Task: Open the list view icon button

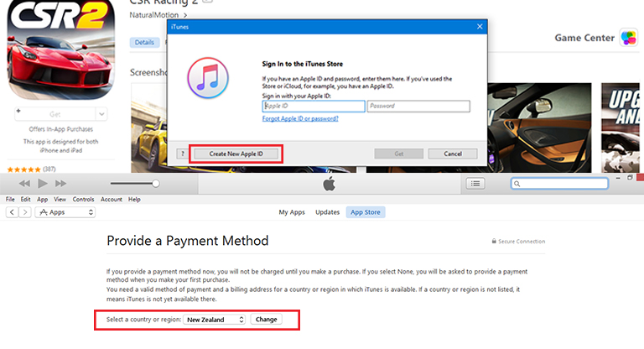Action: [475, 184]
